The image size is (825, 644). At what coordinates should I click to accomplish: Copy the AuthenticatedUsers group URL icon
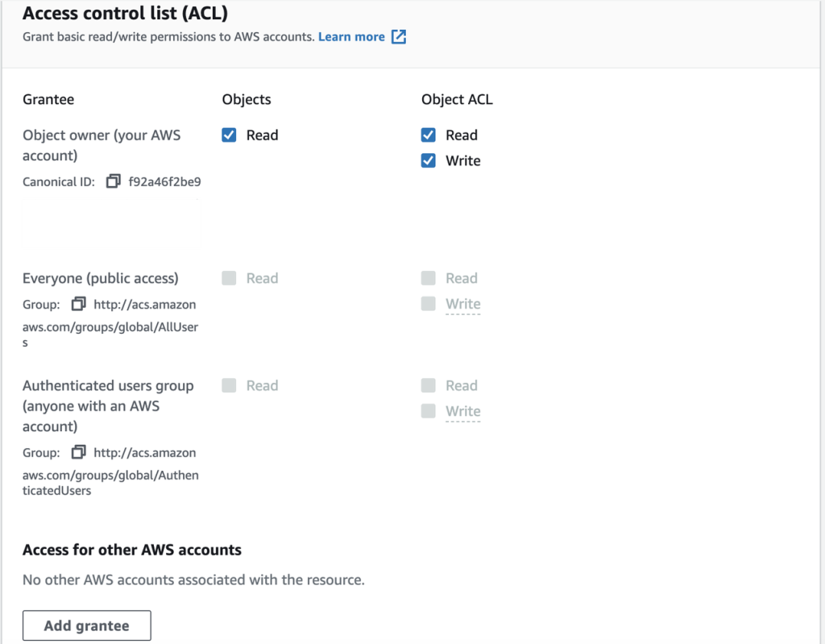coord(77,453)
